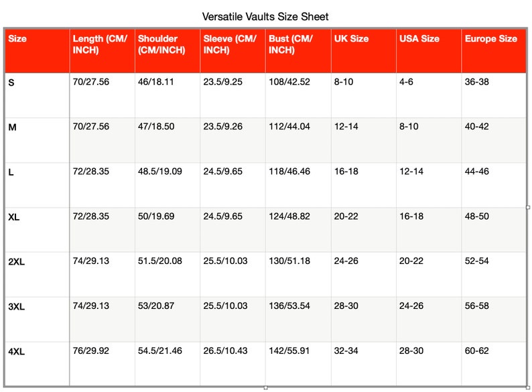The width and height of the screenshot is (532, 392).
Task: Click the 2XL row label cell
Action: pyautogui.click(x=37, y=275)
